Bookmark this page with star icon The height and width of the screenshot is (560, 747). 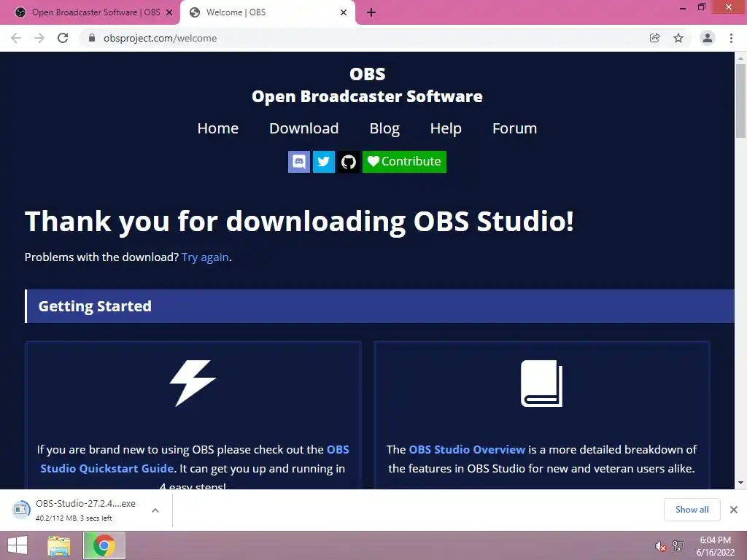point(678,38)
